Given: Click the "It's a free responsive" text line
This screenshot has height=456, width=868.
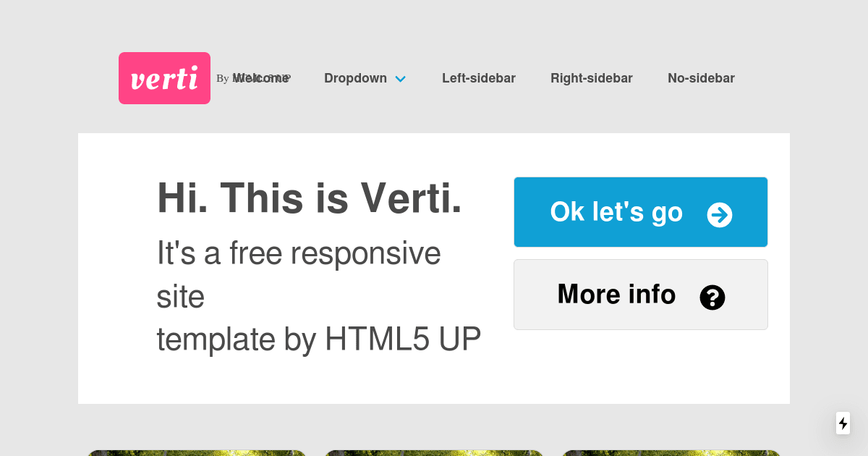Looking at the screenshot, I should click(299, 253).
